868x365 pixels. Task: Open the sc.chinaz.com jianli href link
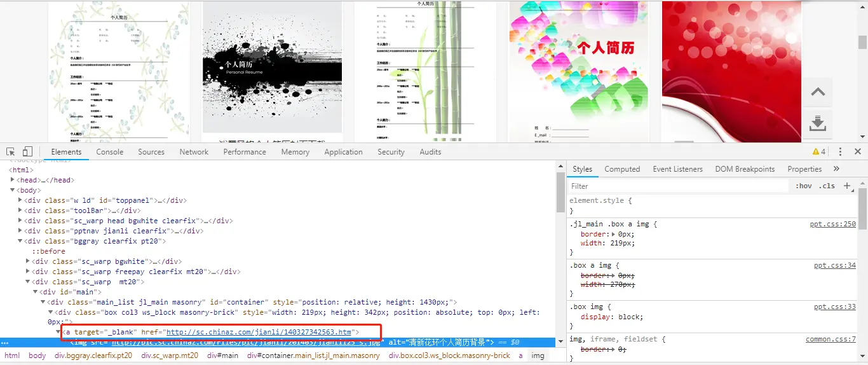(259, 332)
